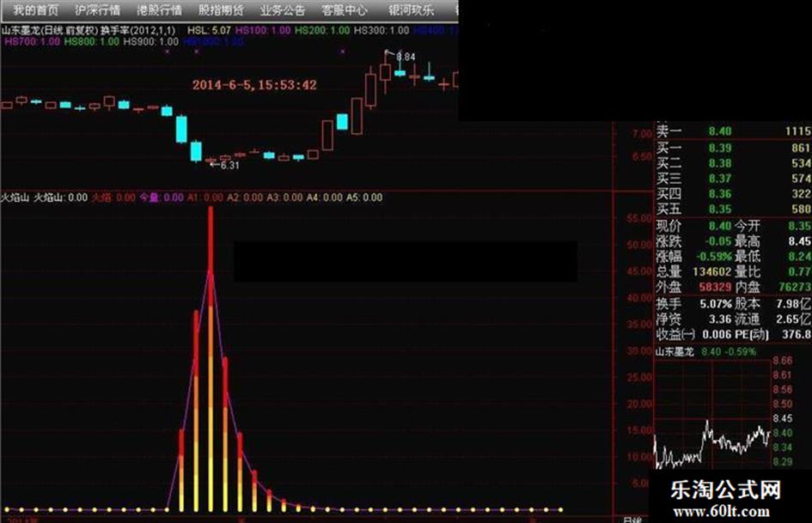Click the intraday mini chart line
Image resolution: width=812 pixels, height=523 pixels.
coord(712,446)
